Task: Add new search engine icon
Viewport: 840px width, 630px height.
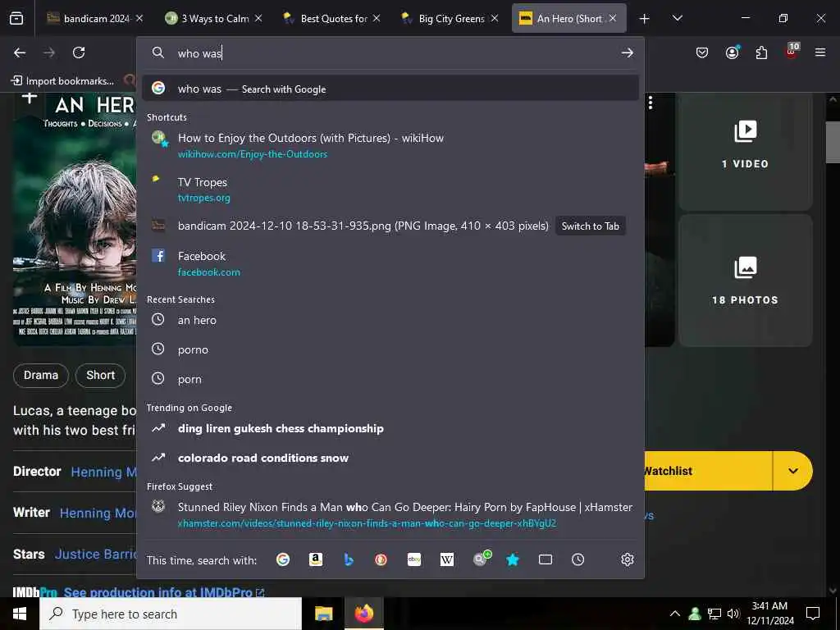Action: coord(482,558)
